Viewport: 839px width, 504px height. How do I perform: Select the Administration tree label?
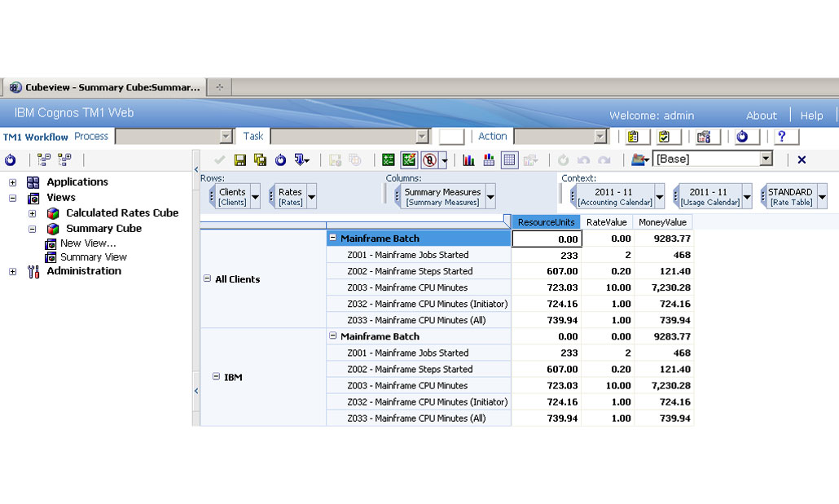tap(84, 270)
